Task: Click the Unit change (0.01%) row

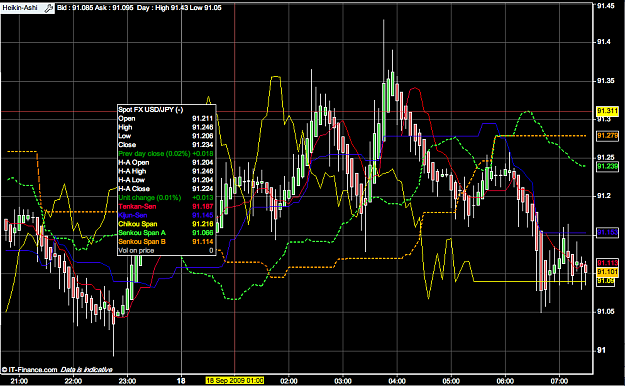Action: tap(166, 198)
